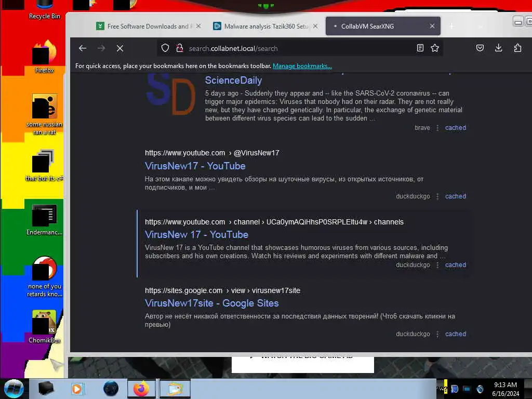Open Firefox shortcut on the desktop
532x399 pixels.
point(45,57)
